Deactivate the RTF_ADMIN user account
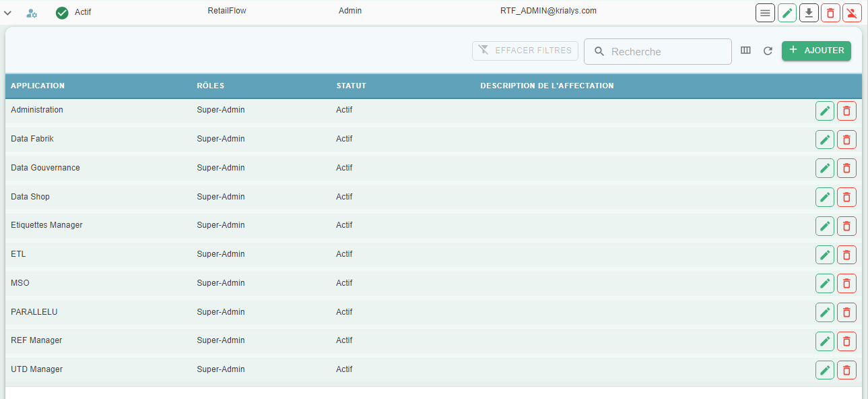 coord(852,13)
